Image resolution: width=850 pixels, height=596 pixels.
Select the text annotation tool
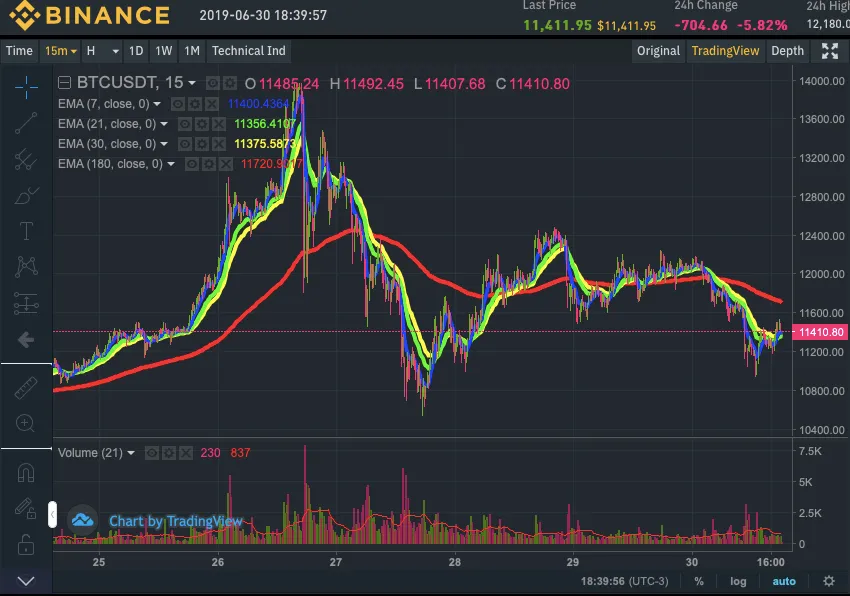26,231
